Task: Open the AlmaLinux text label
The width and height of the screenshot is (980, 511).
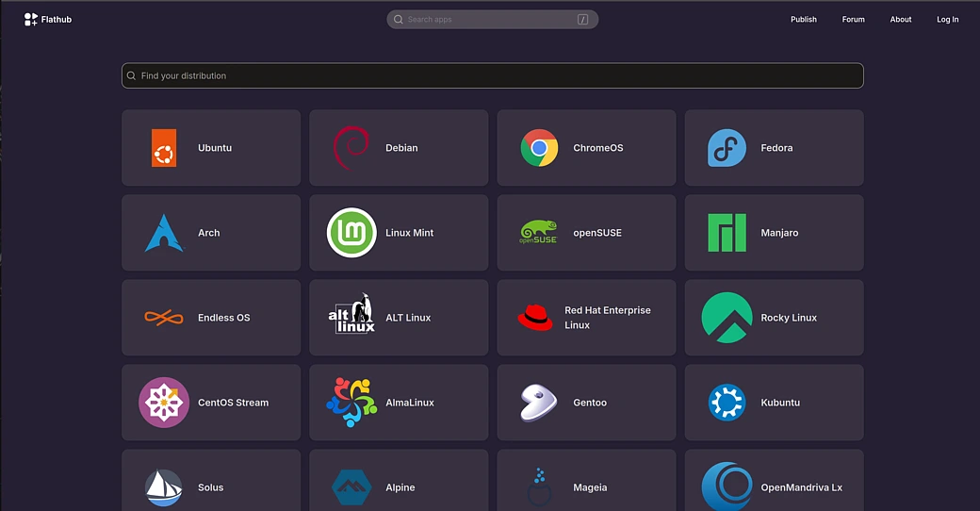Action: [409, 403]
